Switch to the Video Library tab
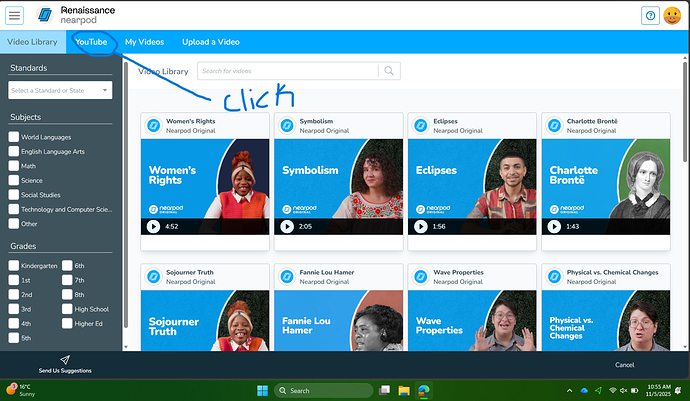 (x=33, y=42)
